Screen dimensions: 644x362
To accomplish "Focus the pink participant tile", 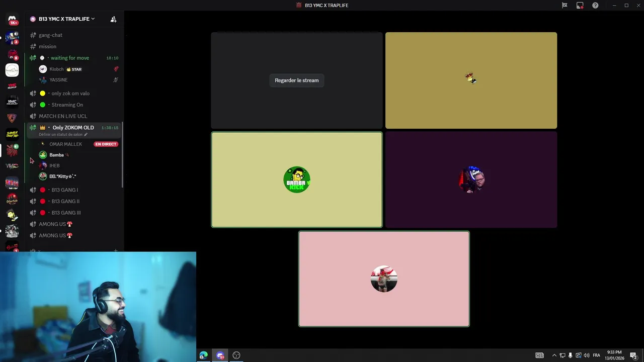I will [x=384, y=279].
